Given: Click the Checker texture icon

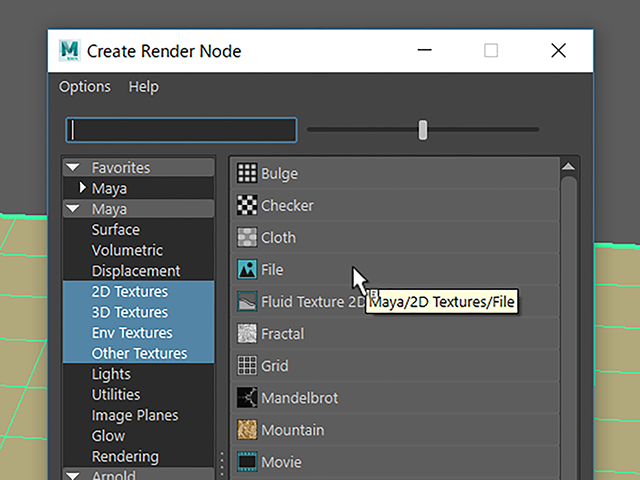Looking at the screenshot, I should [247, 205].
